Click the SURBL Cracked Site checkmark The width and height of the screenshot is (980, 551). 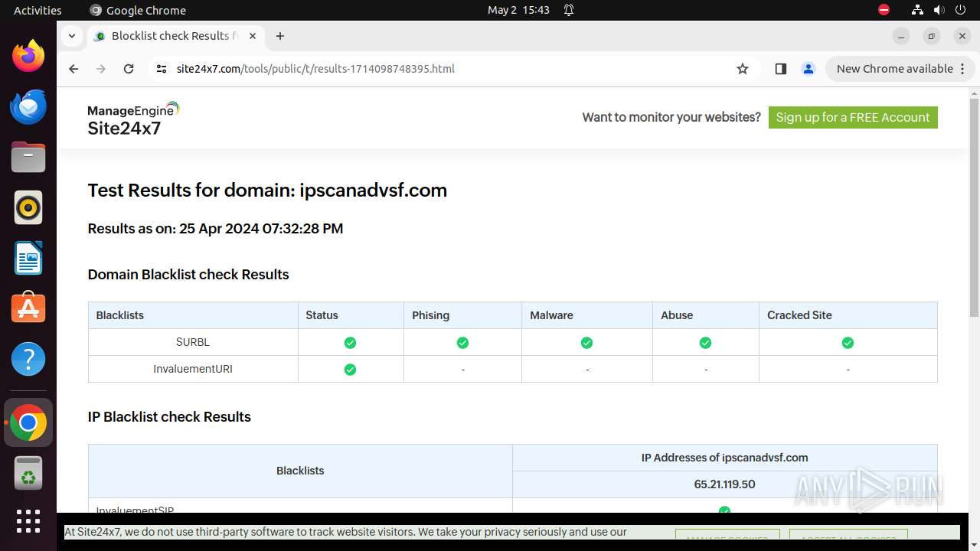coord(848,343)
